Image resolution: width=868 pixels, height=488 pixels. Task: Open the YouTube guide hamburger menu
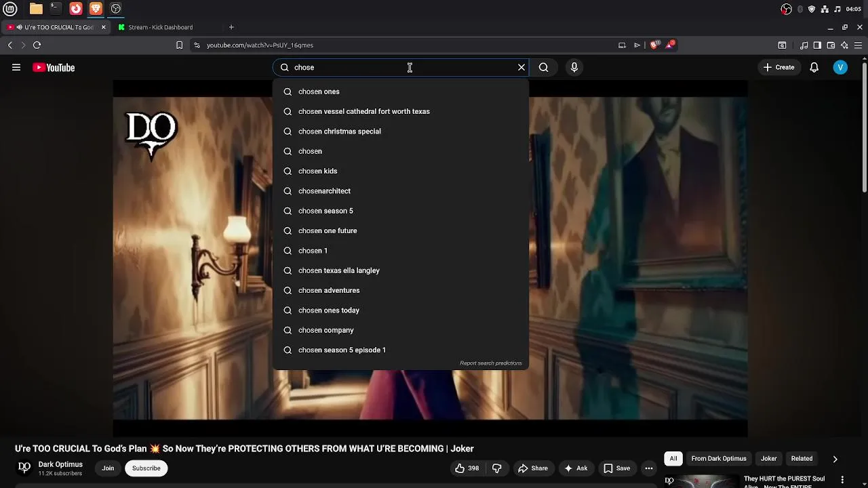16,67
